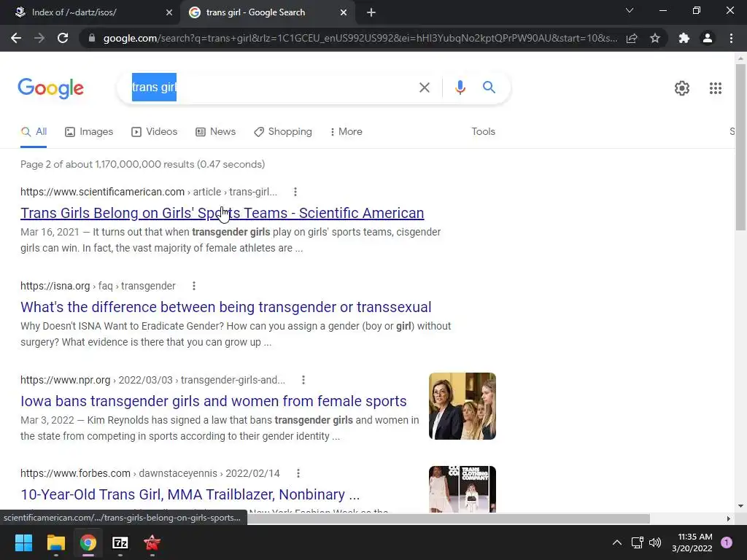Go back to the previous page

click(16, 38)
